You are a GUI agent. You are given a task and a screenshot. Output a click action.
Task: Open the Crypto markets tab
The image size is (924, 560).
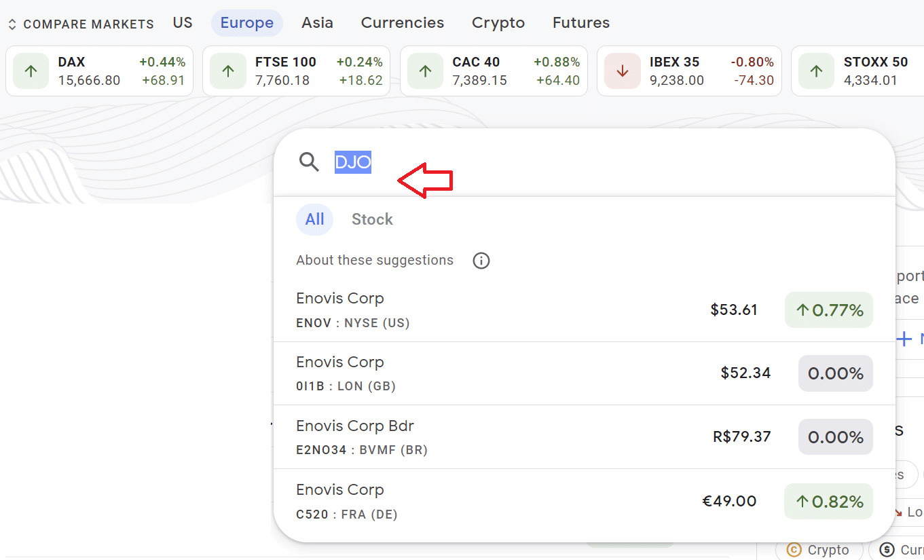point(498,22)
